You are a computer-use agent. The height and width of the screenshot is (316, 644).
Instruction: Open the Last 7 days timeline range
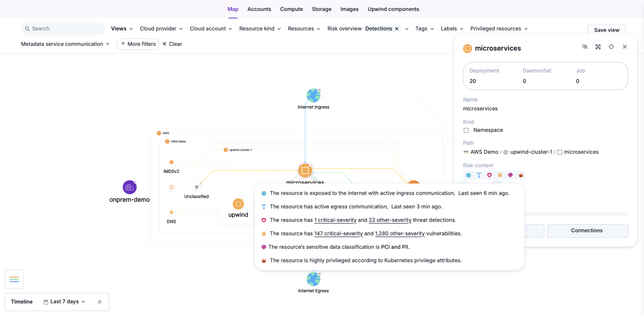pyautogui.click(x=64, y=302)
